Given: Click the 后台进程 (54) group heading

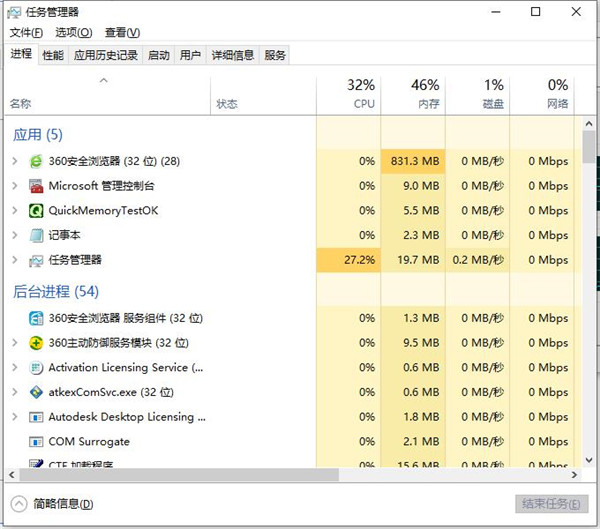Looking at the screenshot, I should pos(56,292).
